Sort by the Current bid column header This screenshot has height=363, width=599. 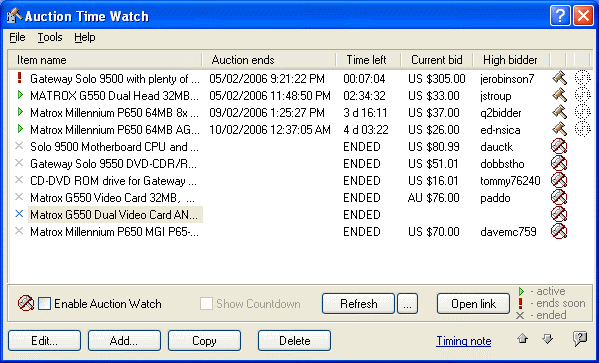[437, 60]
